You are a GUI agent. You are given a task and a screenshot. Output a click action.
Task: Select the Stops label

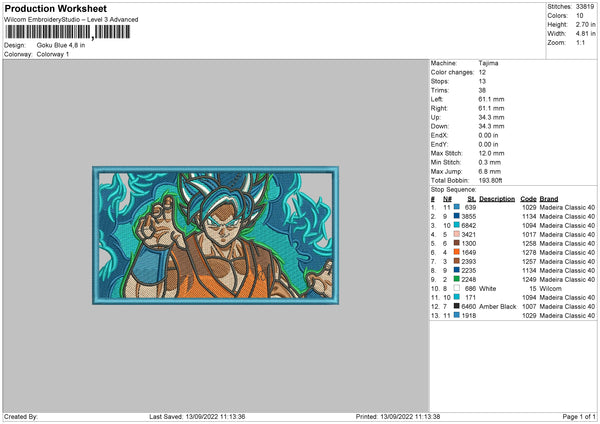click(x=440, y=81)
